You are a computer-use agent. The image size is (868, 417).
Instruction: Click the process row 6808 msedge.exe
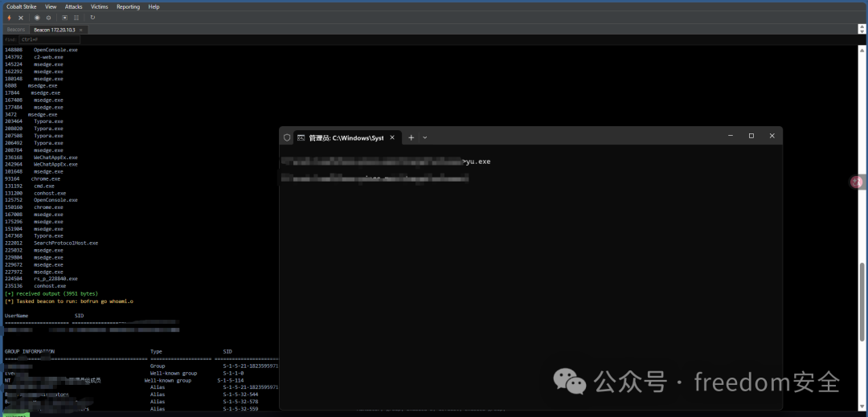pyautogui.click(x=31, y=86)
